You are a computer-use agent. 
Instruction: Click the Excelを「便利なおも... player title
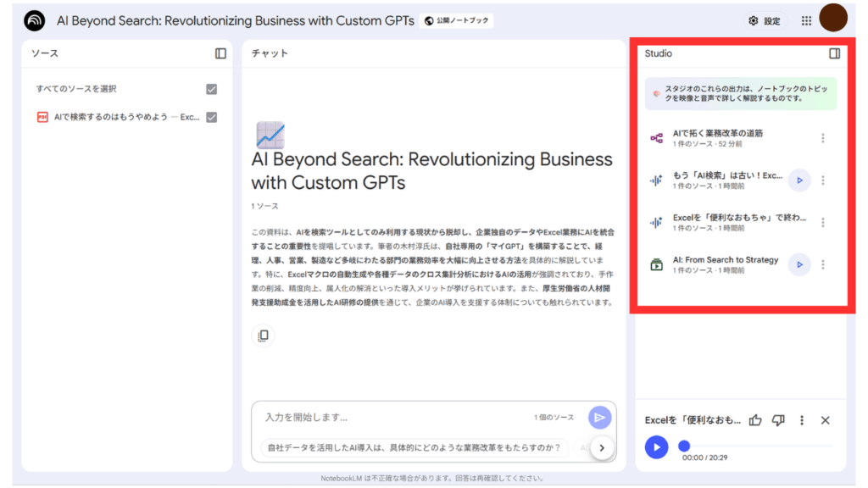(x=693, y=420)
